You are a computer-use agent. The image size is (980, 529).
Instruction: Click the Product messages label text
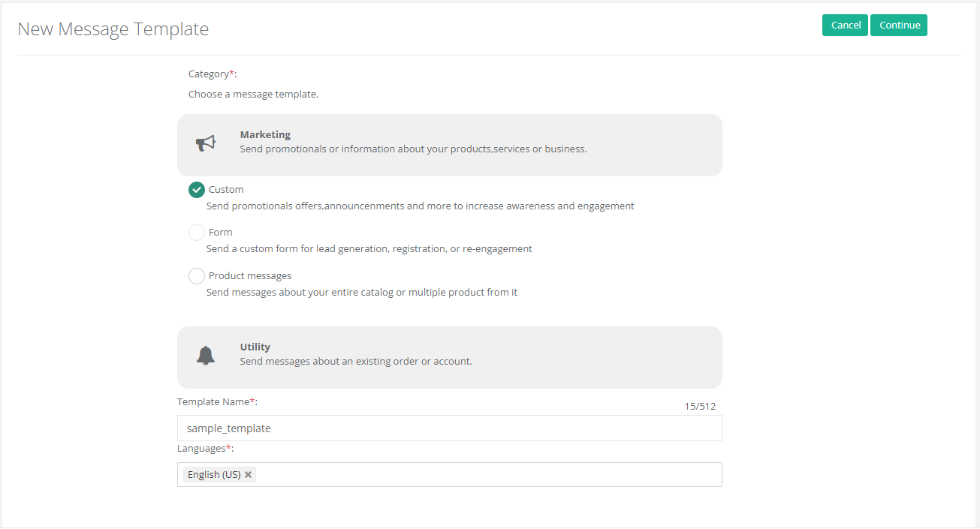pos(250,276)
